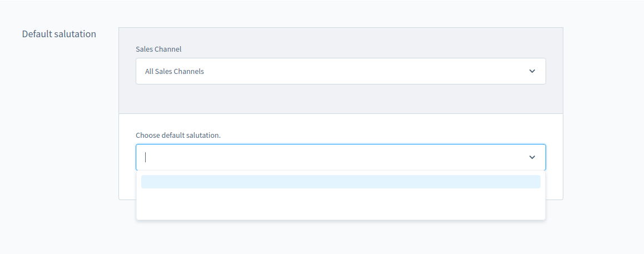Click the text cursor in salutation field
Image resolution: width=644 pixels, height=254 pixels.
pyautogui.click(x=146, y=157)
